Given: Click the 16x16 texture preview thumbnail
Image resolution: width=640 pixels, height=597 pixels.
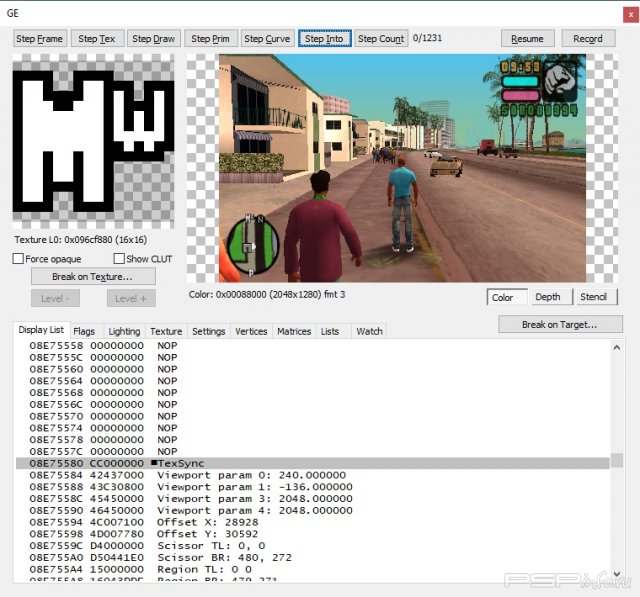Looking at the screenshot, I should point(93,143).
